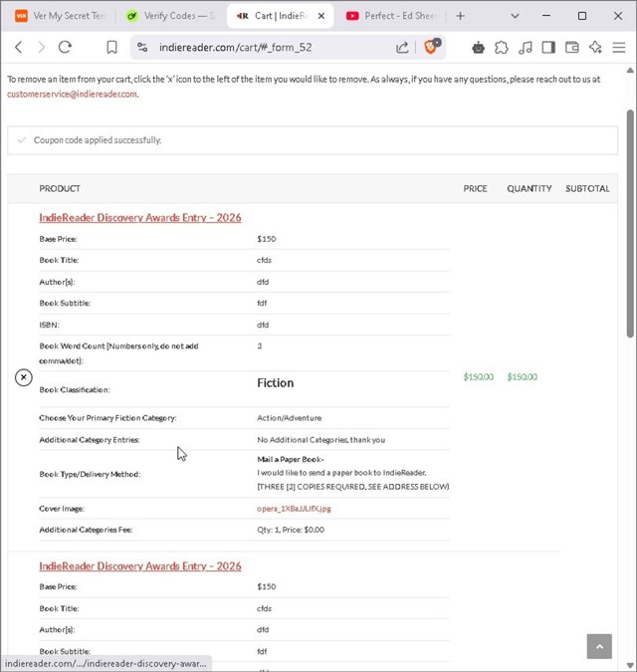Select 'No Additional Categories, thank you' text
The image size is (637, 672).
tap(320, 440)
